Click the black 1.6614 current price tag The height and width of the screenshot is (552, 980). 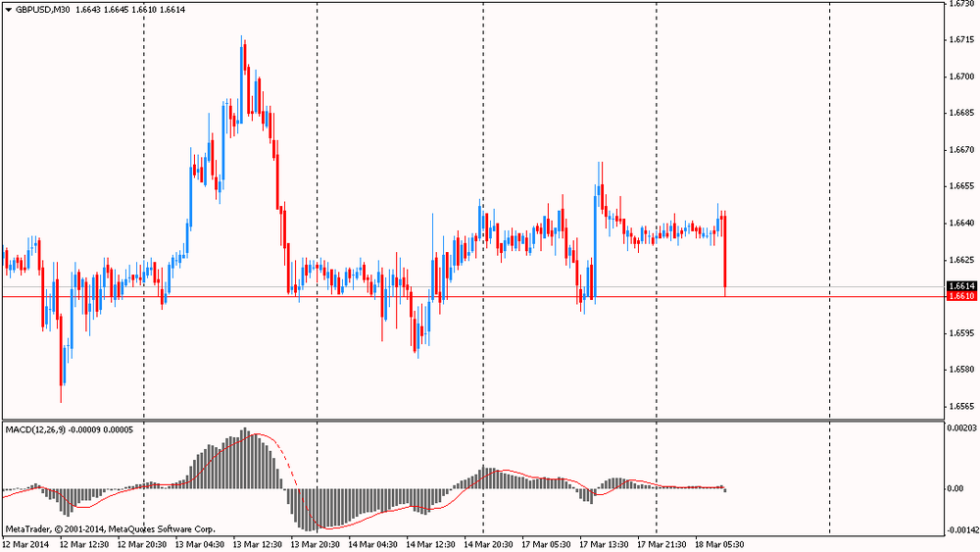961,286
